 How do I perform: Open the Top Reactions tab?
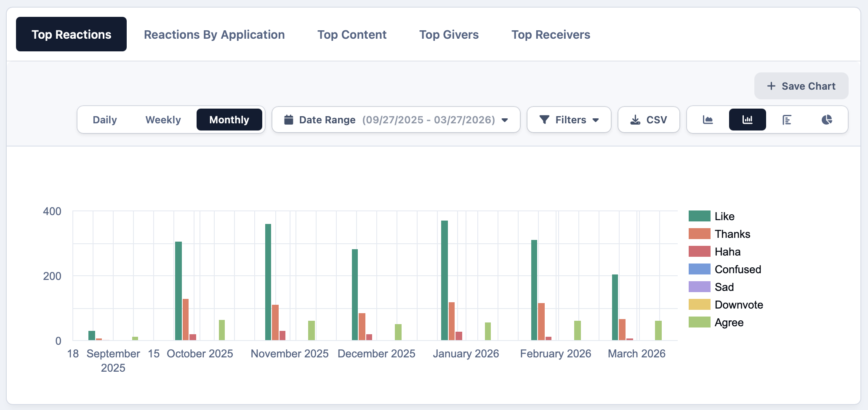point(72,35)
